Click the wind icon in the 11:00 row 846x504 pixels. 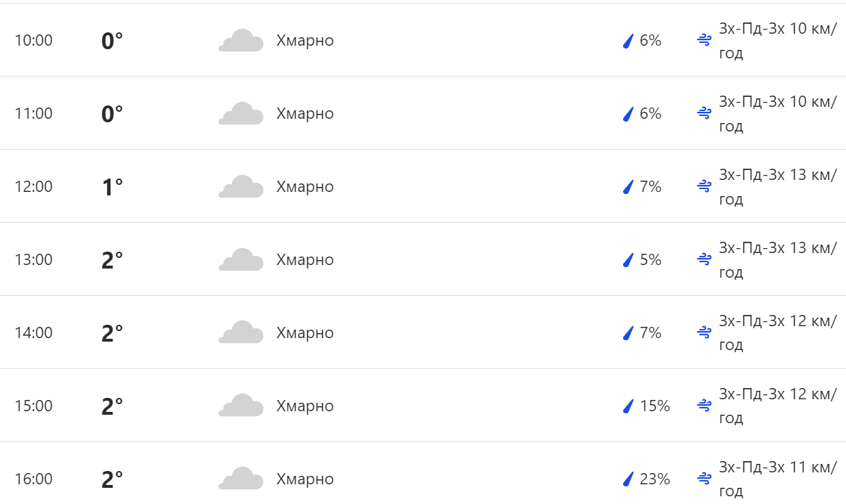704,113
